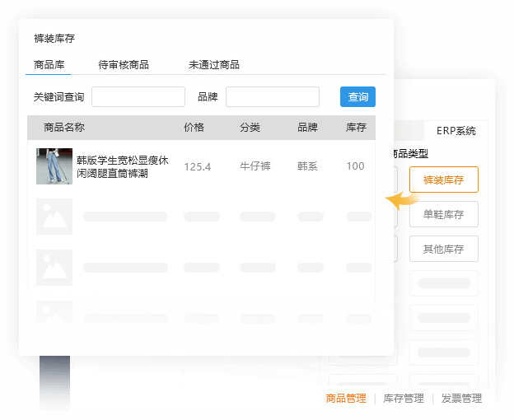
Task: Select the 裤装库存 button in ERP panel
Action: 444,180
